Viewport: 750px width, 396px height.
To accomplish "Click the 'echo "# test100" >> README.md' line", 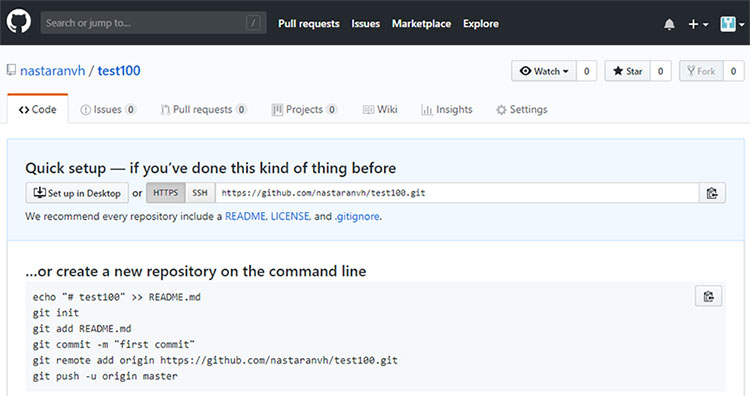I will pos(117,297).
